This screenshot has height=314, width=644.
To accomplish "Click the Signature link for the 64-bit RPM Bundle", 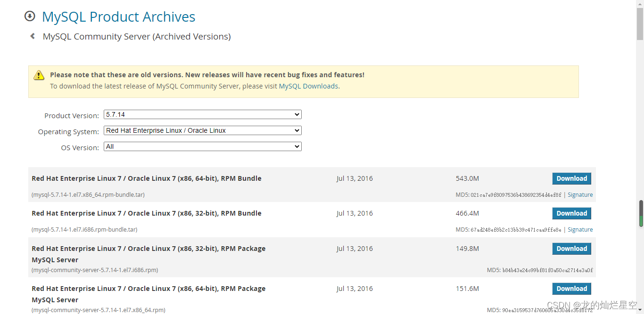I will [x=580, y=194].
